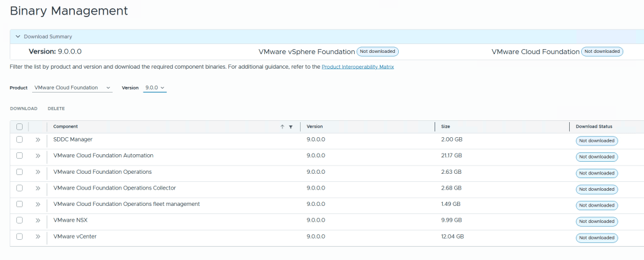The width and height of the screenshot is (644, 260).
Task: Select the VMware vCenter checkbox
Action: click(19, 237)
